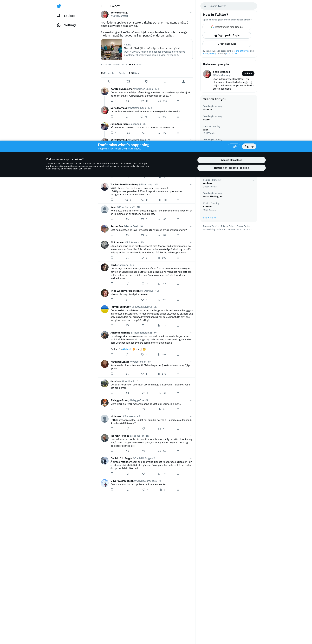Retweet the main tweet by Sofie Marhaug
The width and height of the screenshot is (312, 644).
128,81
